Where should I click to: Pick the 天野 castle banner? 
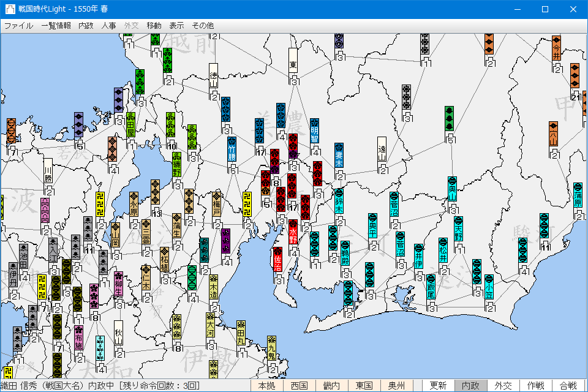point(458,229)
